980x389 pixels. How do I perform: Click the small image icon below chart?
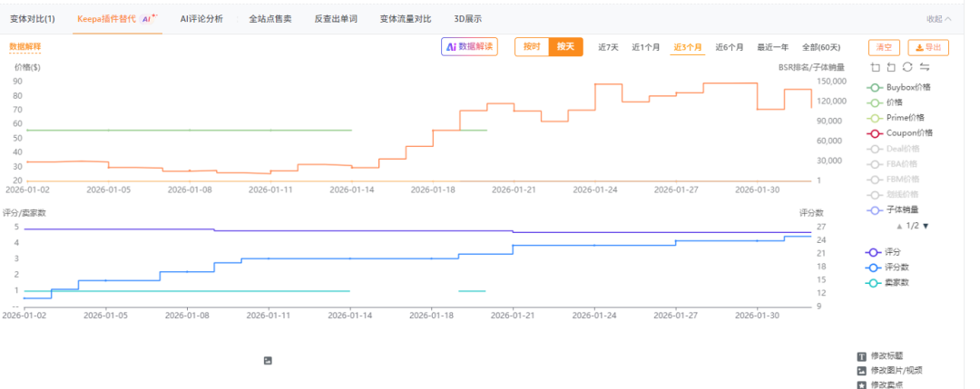268,360
